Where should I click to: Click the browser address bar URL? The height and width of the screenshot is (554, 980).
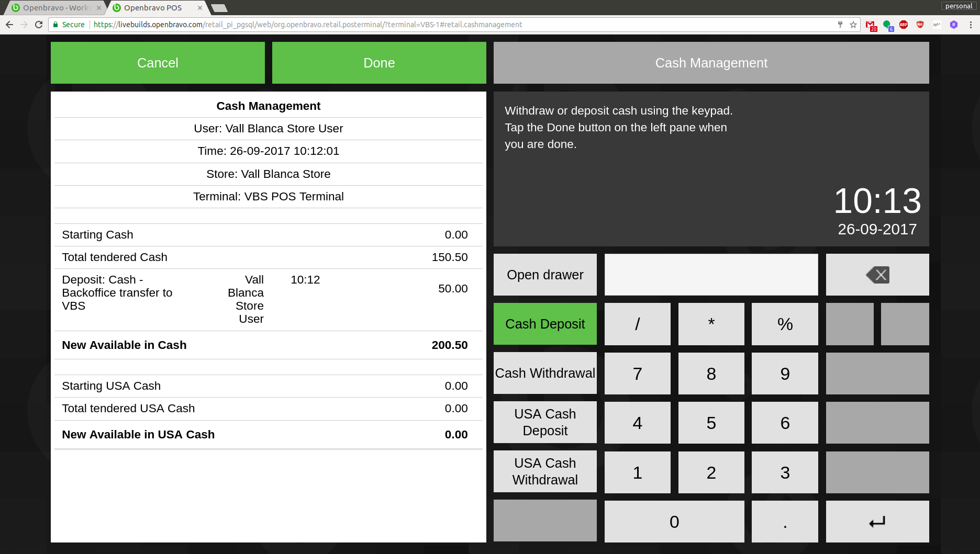tap(308, 25)
